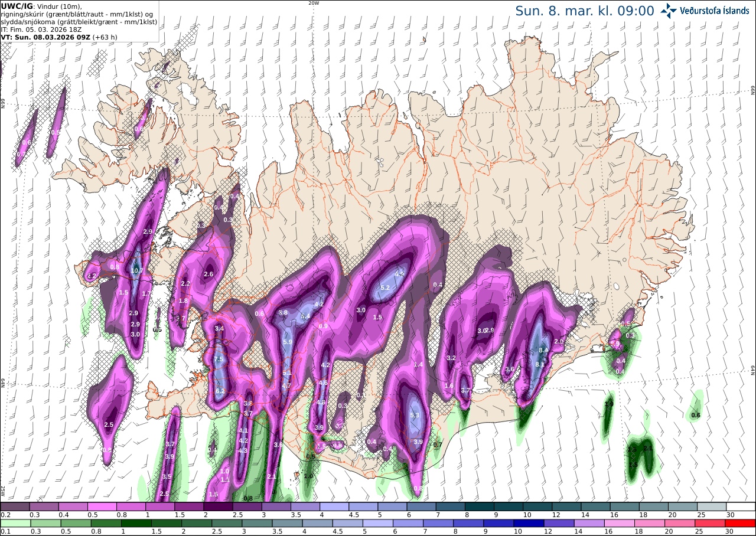Click the 5.2 precipitation value on the map

click(x=385, y=287)
